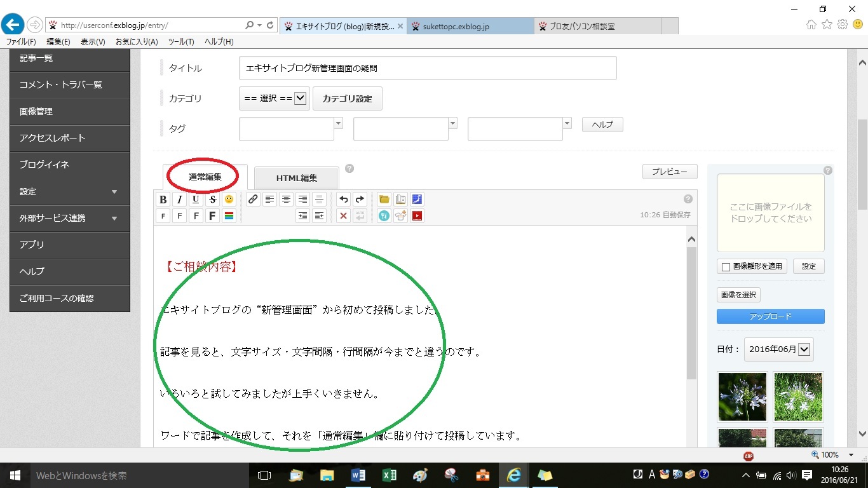Underline text using the U icon
868x488 pixels.
tap(196, 200)
